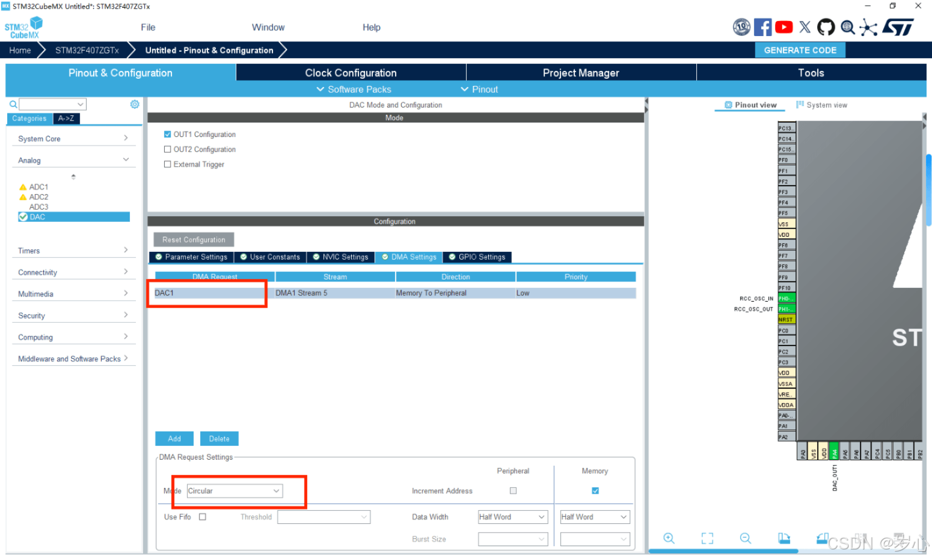Enable External Trigger checkbox
The height and width of the screenshot is (560, 932).
point(168,164)
